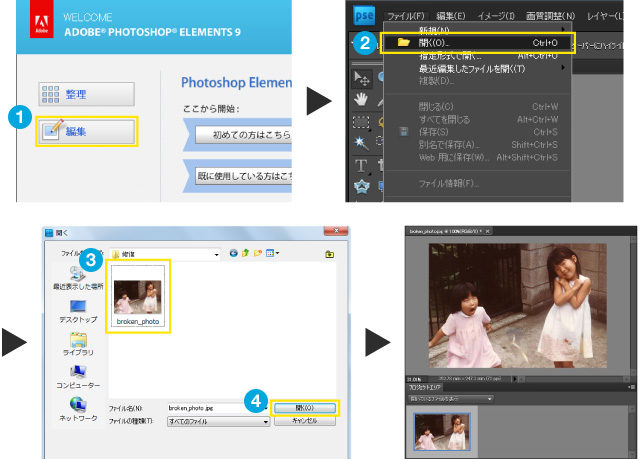
Task: Click the document vertical scrollbar
Action: click(x=633, y=305)
